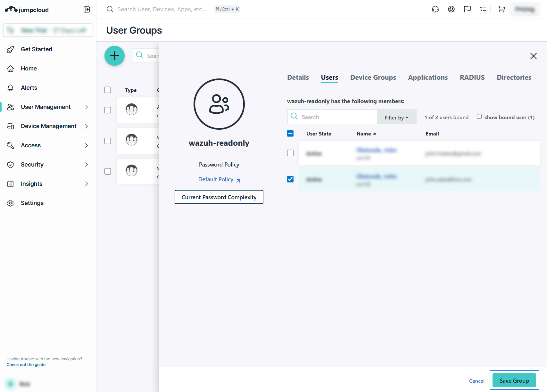Open the shopping cart icon
Image resolution: width=547 pixels, height=392 pixels.
(x=501, y=9)
